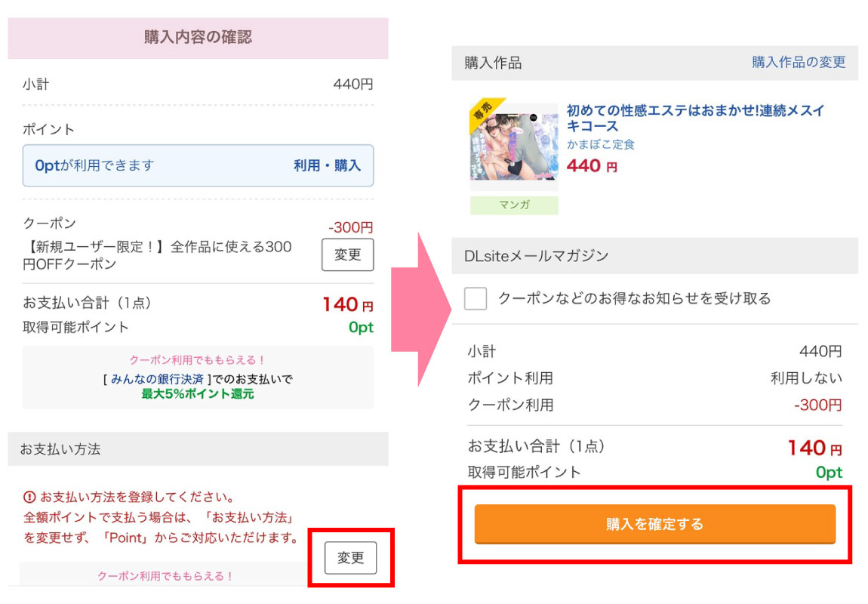Open the 利用・購入 points link
This screenshot has width=868, height=604.
pos(327,165)
